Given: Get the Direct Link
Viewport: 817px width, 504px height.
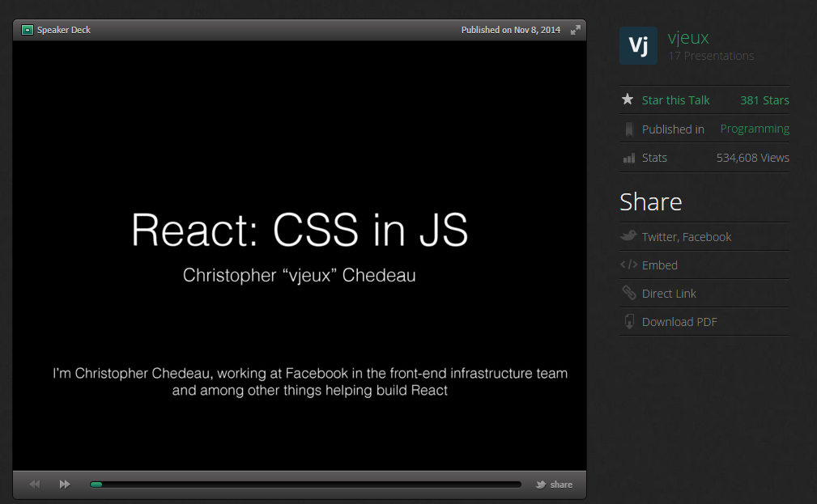Looking at the screenshot, I should [669, 294].
